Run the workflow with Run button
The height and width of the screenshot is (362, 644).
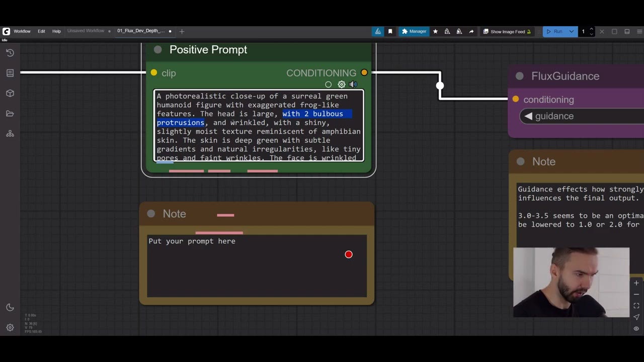point(554,31)
